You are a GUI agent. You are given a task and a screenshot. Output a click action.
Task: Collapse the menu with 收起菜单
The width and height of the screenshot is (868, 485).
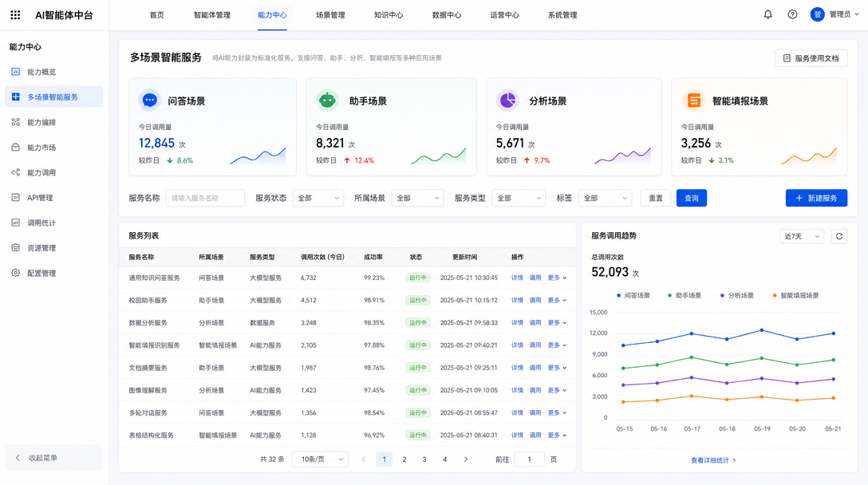pos(53,458)
